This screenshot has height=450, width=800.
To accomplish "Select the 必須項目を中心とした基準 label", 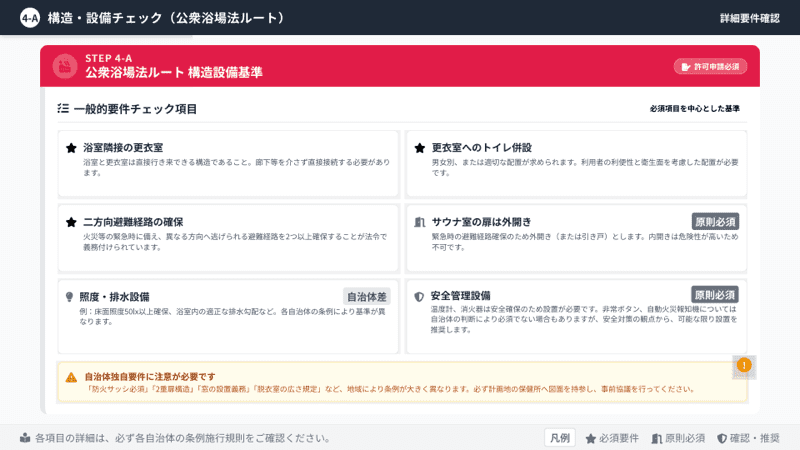I will click(694, 109).
